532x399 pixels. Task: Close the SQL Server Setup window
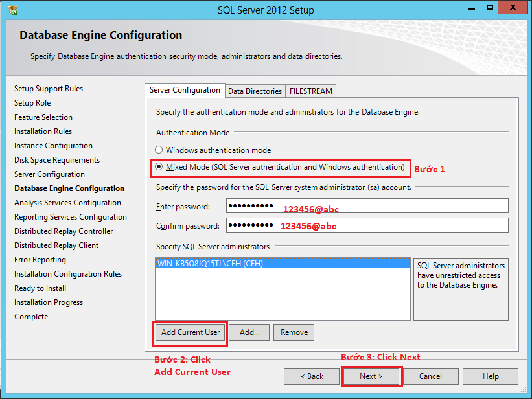coord(513,8)
